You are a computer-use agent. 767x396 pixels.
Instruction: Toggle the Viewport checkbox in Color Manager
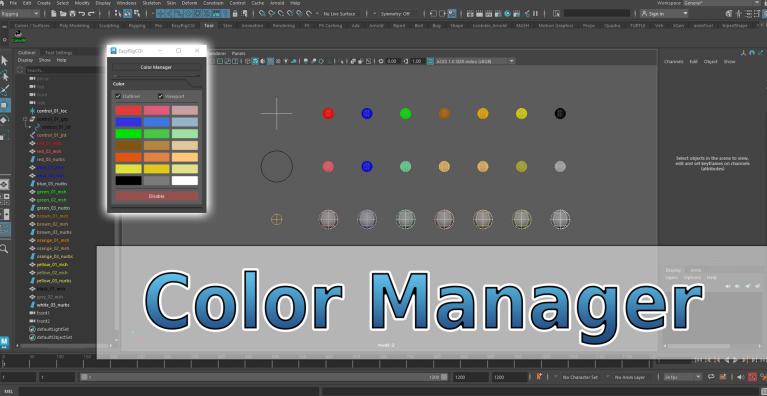tap(160, 96)
